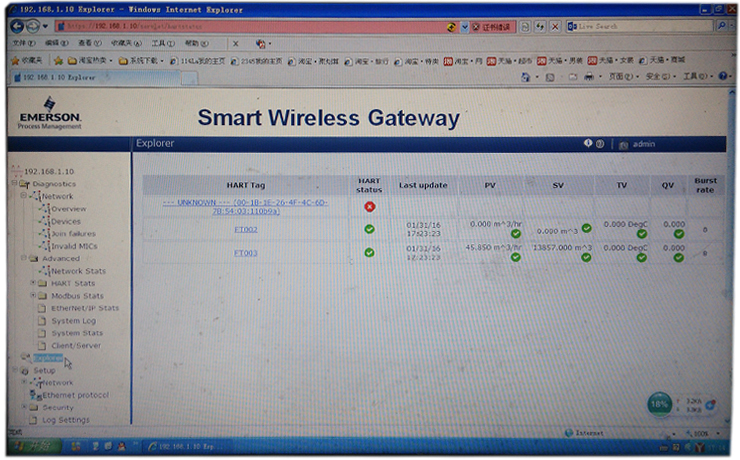Select System Log in the sidebar
The height and width of the screenshot is (460, 740).
click(x=73, y=321)
